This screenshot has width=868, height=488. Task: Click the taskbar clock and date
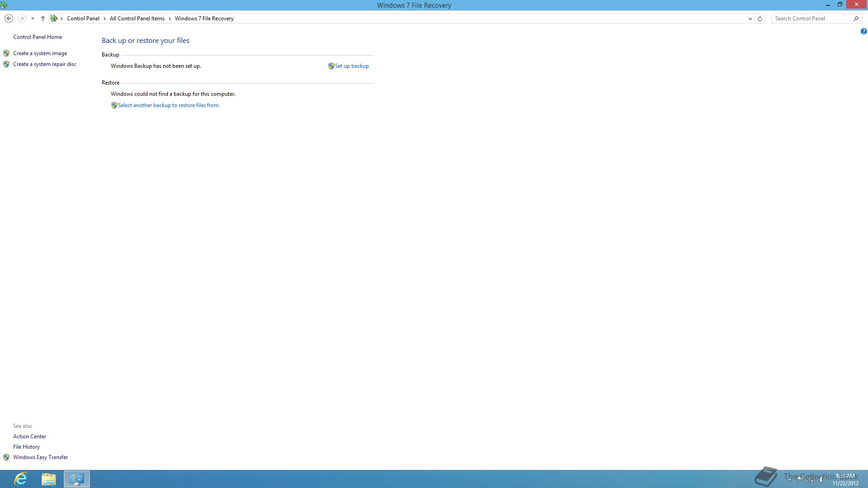(x=845, y=479)
